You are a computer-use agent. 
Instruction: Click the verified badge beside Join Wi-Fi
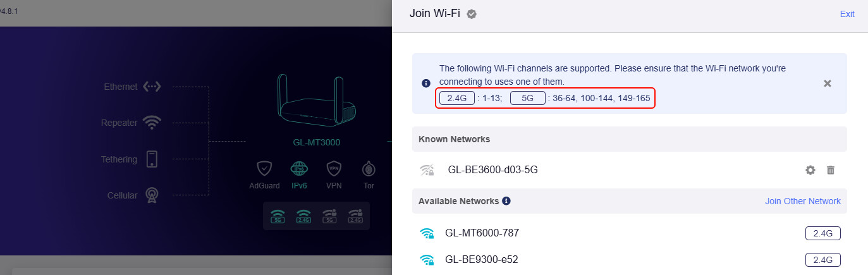pyautogui.click(x=472, y=14)
